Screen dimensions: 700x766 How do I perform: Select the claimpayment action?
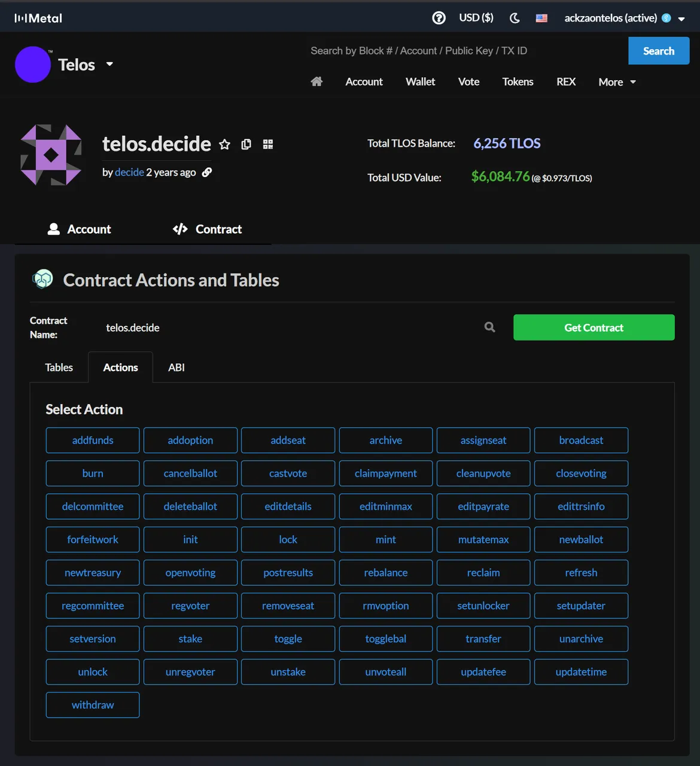point(386,473)
